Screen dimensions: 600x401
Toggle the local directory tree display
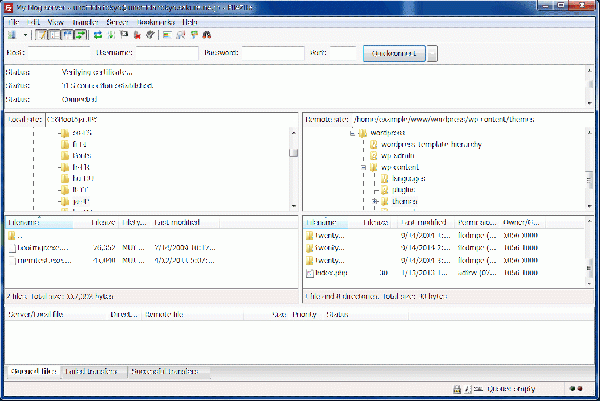pyautogui.click(x=54, y=35)
